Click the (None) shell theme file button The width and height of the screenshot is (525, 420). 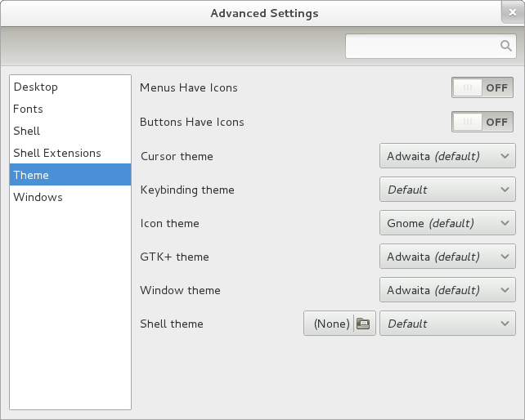coord(339,324)
